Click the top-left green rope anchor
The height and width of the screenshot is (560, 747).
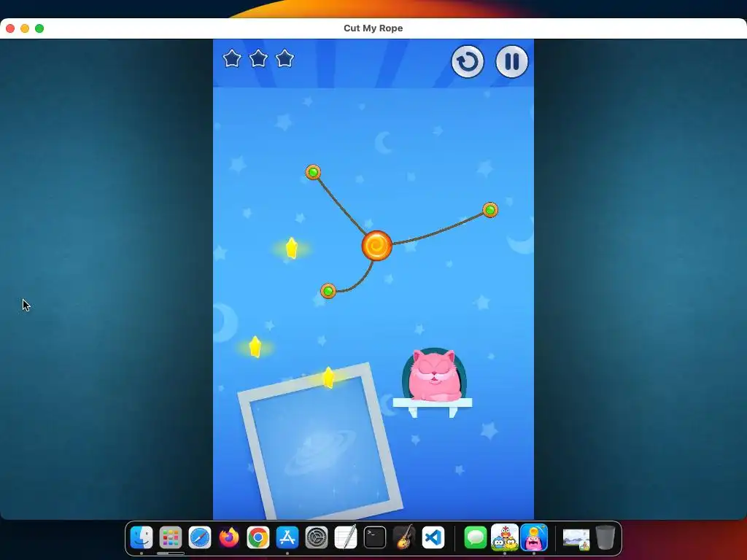[313, 172]
